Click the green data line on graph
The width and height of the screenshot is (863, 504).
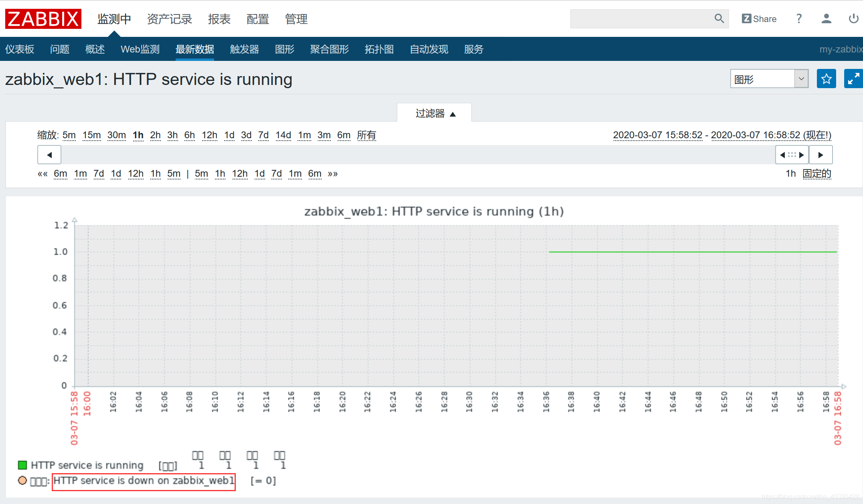pyautogui.click(x=693, y=252)
